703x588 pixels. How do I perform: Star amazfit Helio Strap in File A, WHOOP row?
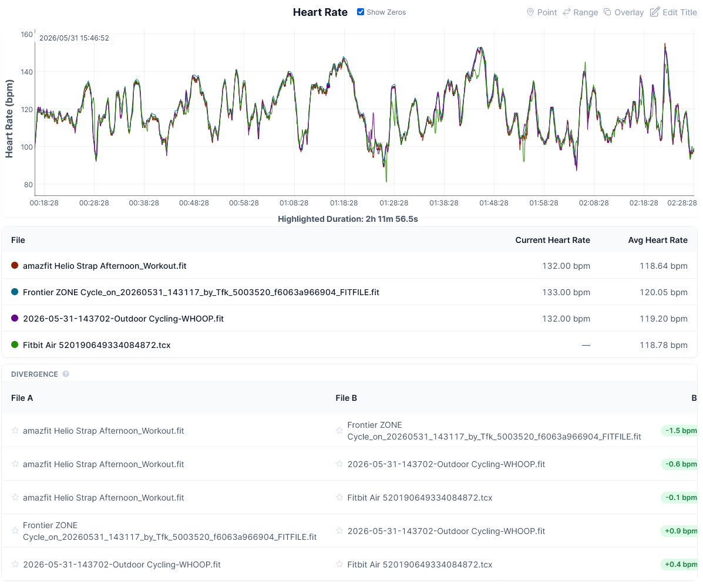point(15,464)
